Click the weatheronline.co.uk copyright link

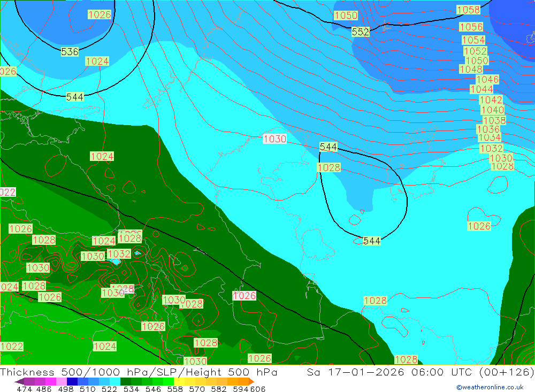point(490,387)
